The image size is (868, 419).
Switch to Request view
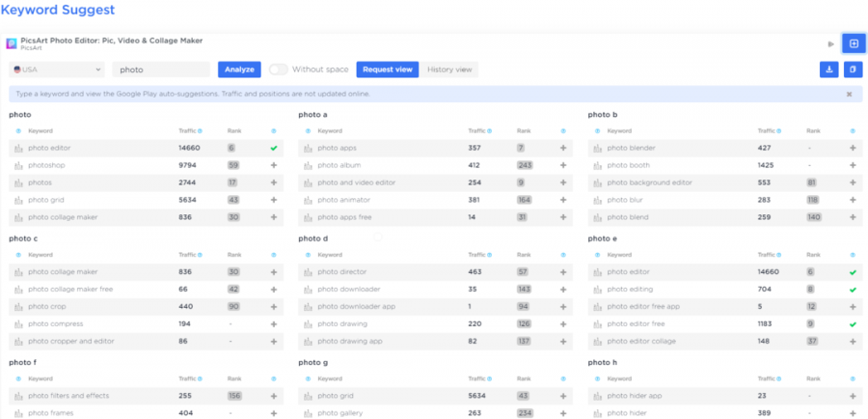click(x=388, y=70)
